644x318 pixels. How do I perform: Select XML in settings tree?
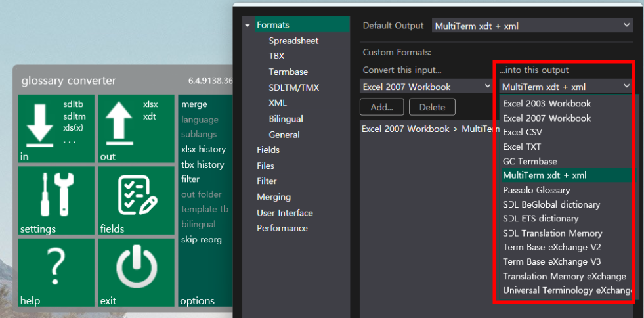(x=278, y=103)
